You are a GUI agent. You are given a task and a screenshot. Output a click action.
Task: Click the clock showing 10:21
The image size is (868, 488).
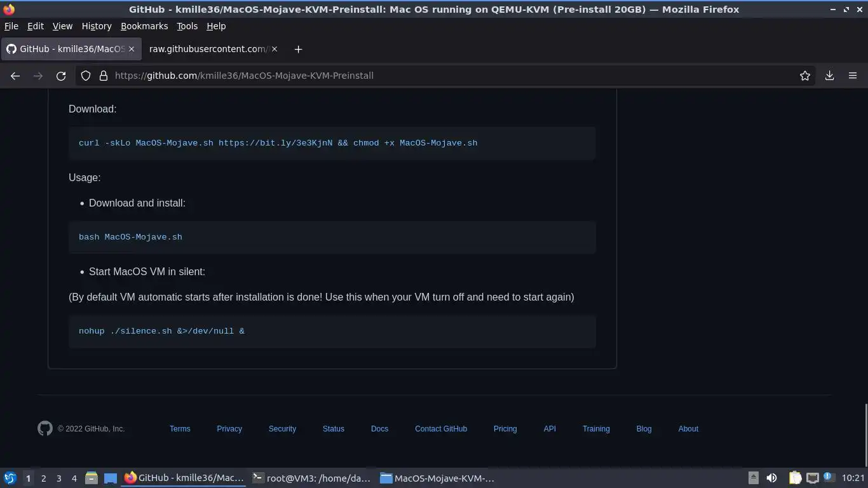point(853,478)
